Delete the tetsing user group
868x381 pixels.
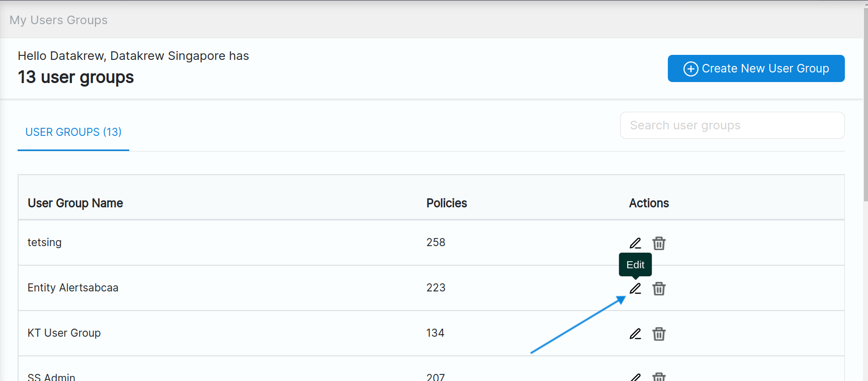(x=659, y=243)
